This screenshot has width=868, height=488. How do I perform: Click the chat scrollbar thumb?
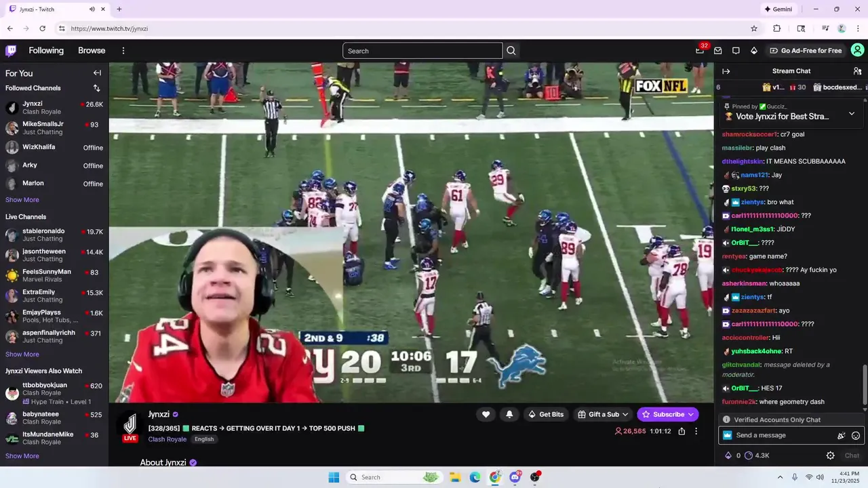tap(865, 386)
